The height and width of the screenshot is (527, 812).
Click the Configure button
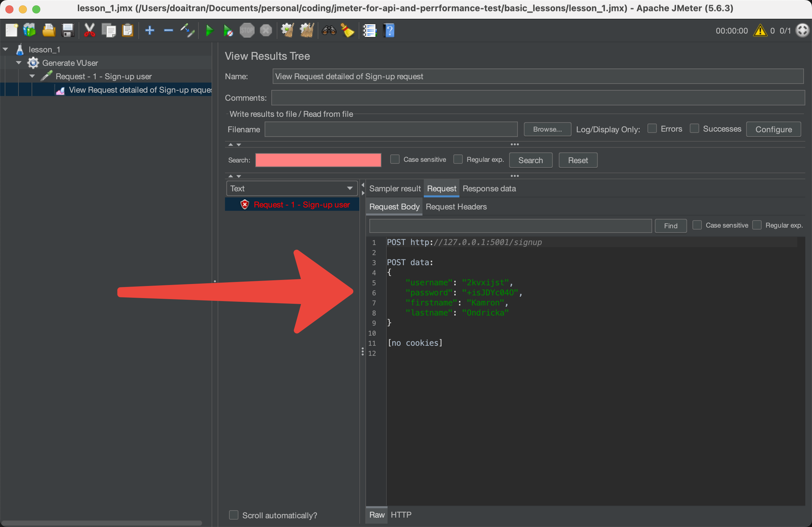click(x=773, y=129)
